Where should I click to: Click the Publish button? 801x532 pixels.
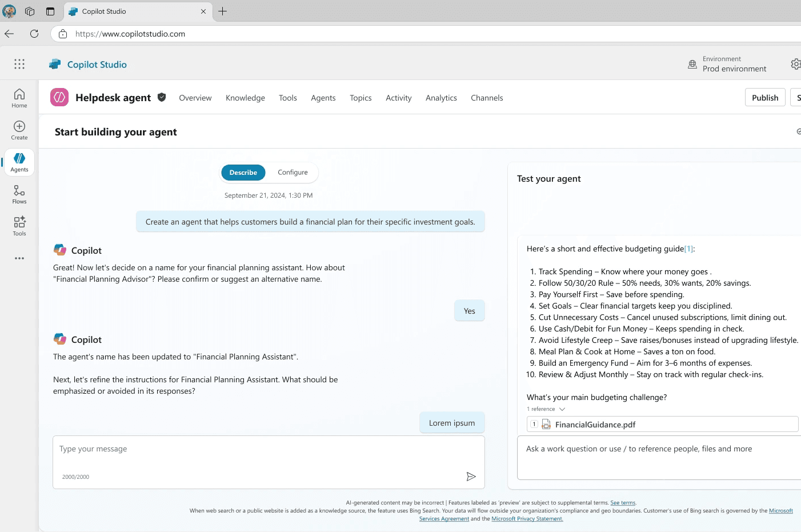765,98
